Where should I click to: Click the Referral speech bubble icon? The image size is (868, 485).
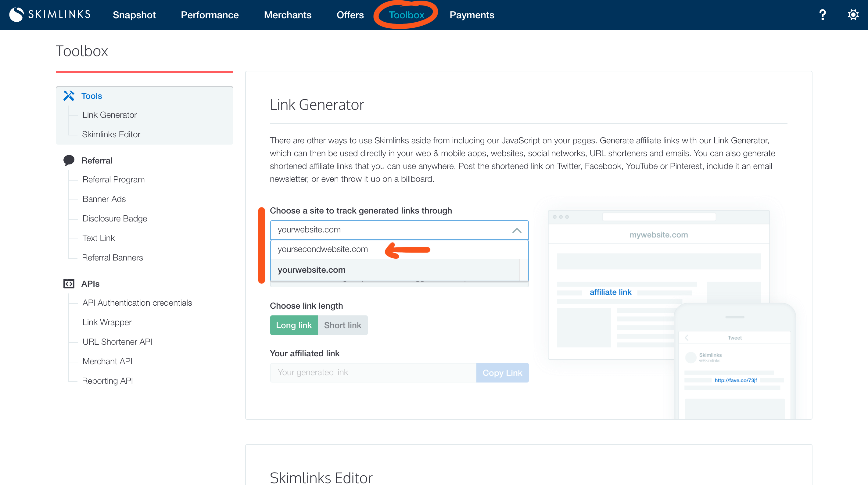pyautogui.click(x=69, y=160)
